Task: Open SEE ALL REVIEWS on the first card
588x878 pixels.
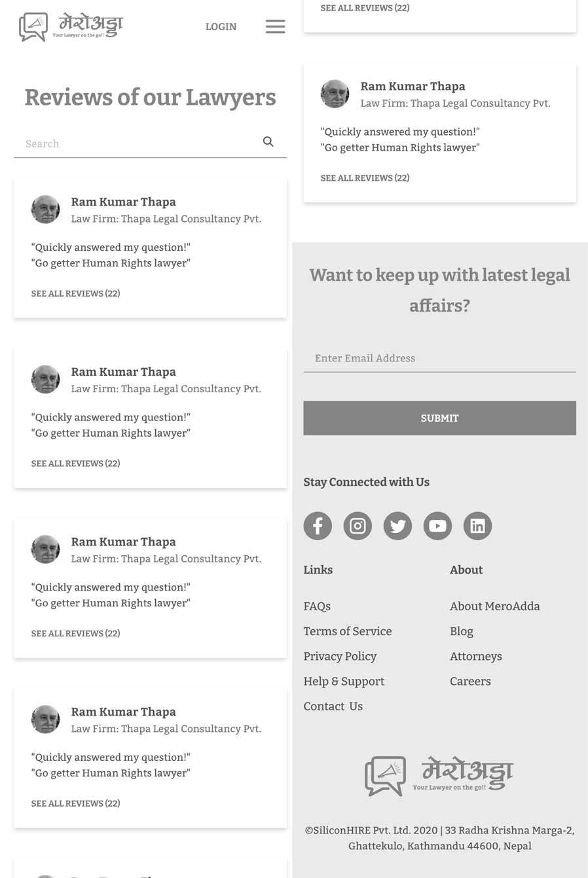Action: click(x=75, y=293)
